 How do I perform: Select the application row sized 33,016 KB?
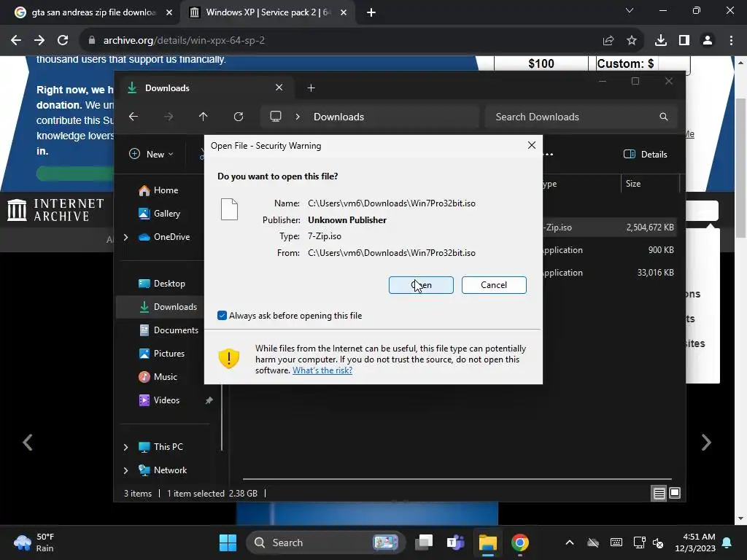click(608, 273)
